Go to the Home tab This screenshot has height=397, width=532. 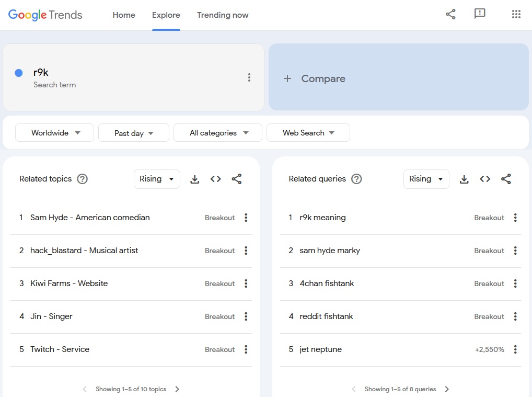(124, 15)
